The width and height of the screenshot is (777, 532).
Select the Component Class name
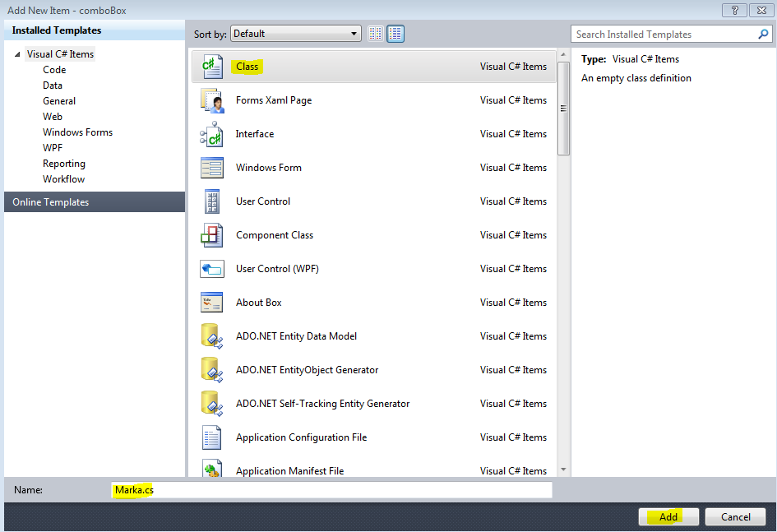275,235
